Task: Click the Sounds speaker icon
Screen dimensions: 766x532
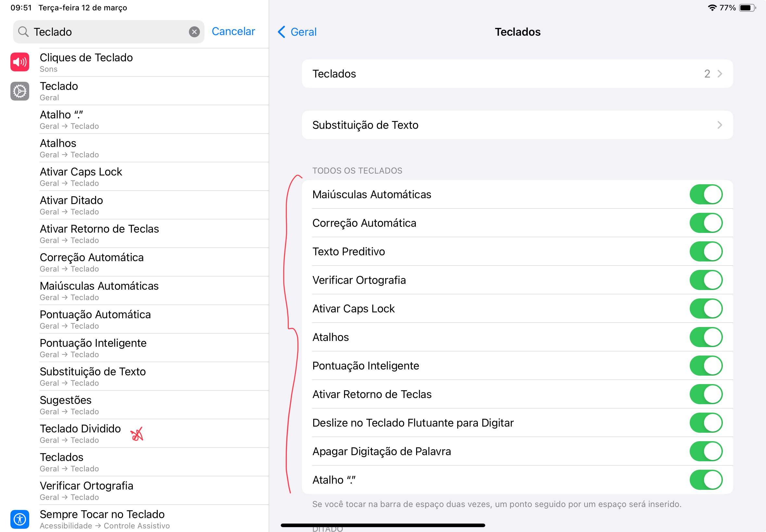Action: pyautogui.click(x=20, y=62)
